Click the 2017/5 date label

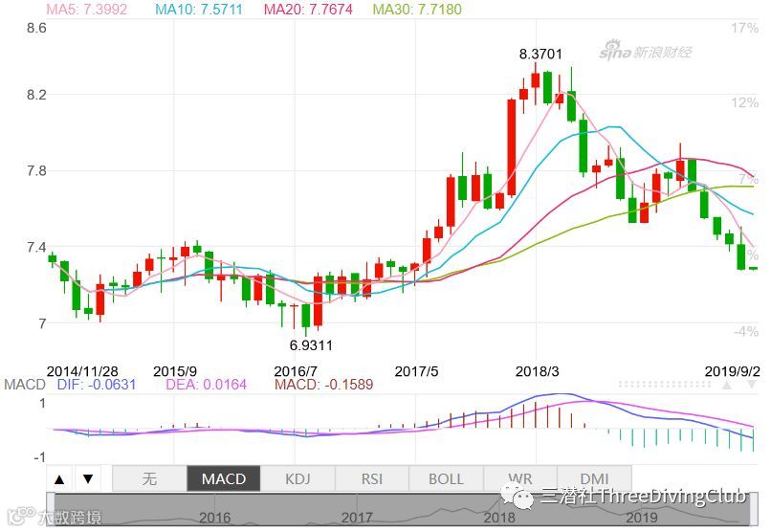click(416, 371)
